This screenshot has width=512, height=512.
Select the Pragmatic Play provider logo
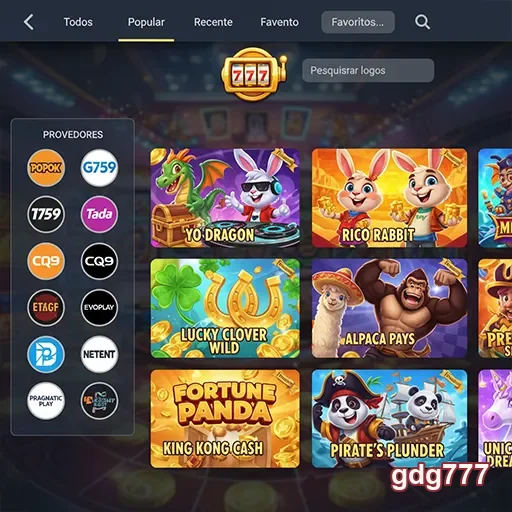[46, 401]
